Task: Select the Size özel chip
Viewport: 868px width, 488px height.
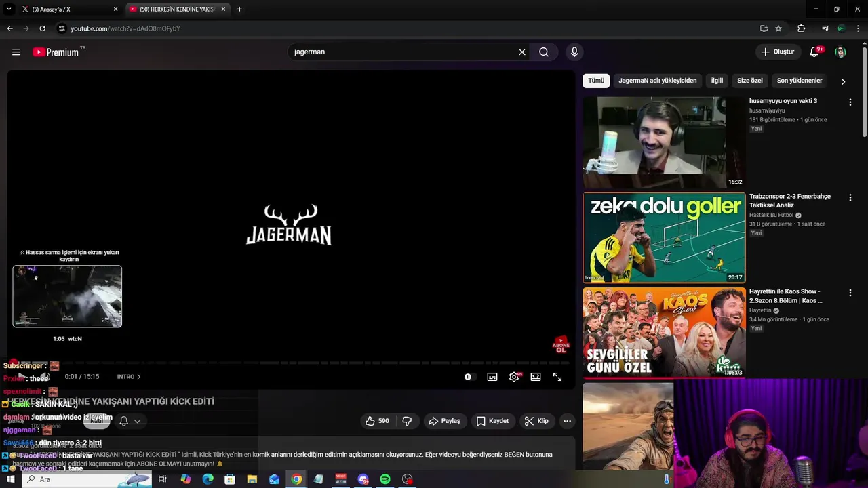Action: point(750,81)
